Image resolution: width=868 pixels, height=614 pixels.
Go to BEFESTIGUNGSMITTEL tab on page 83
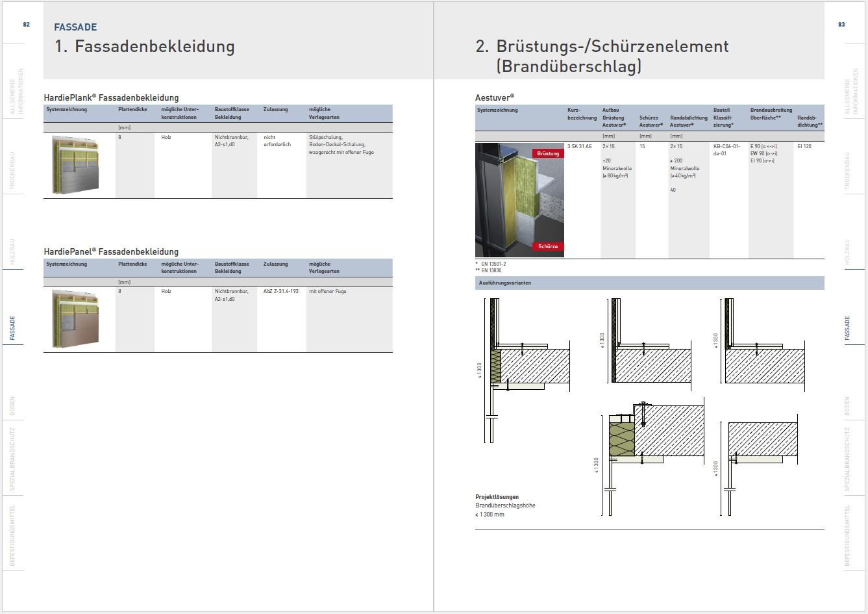click(847, 535)
